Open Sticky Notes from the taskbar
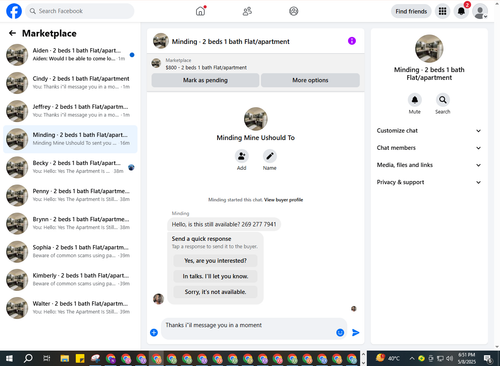The height and width of the screenshot is (366, 500). pos(80,359)
